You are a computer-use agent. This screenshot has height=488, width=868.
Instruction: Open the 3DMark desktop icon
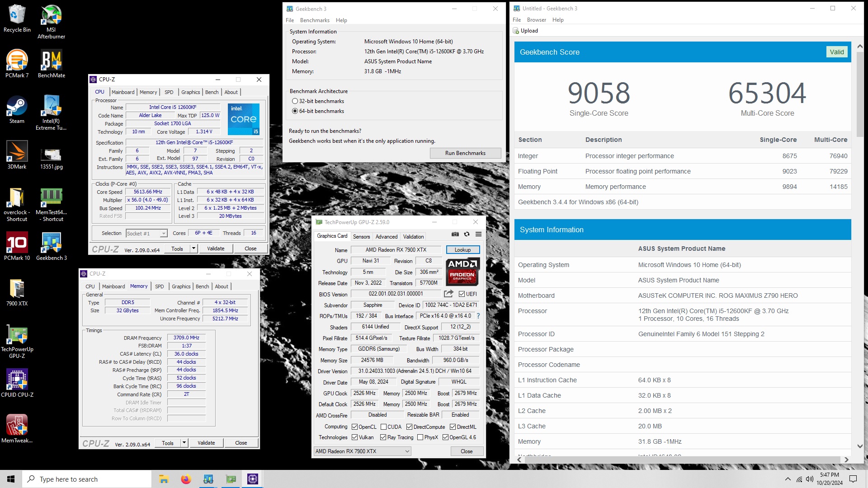(x=17, y=155)
